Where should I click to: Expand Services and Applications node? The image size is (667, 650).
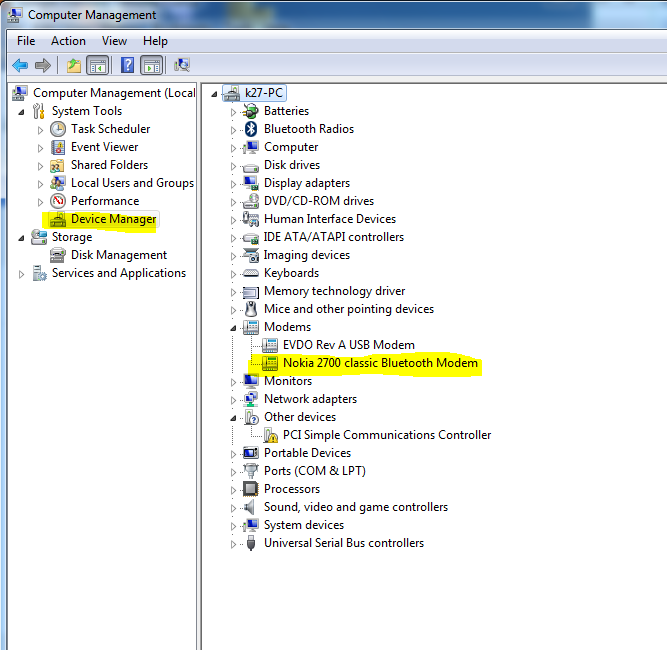tap(21, 274)
